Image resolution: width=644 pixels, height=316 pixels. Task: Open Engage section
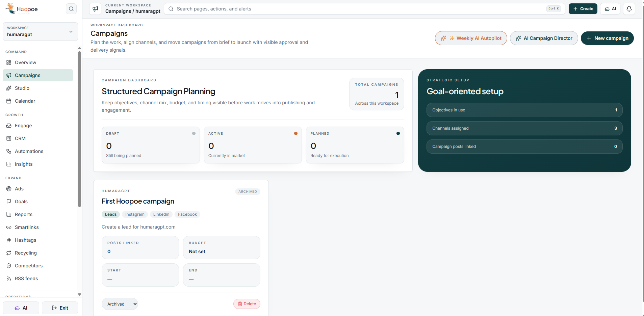coord(38,126)
